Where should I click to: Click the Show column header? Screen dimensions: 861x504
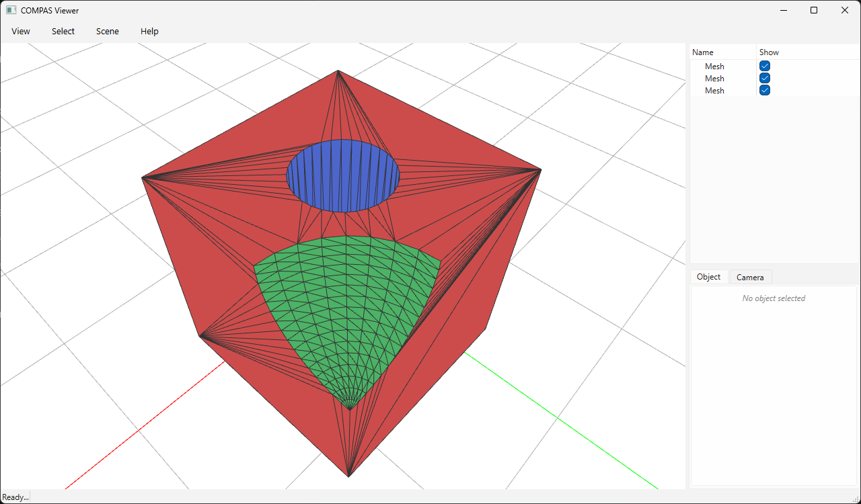[x=807, y=52]
